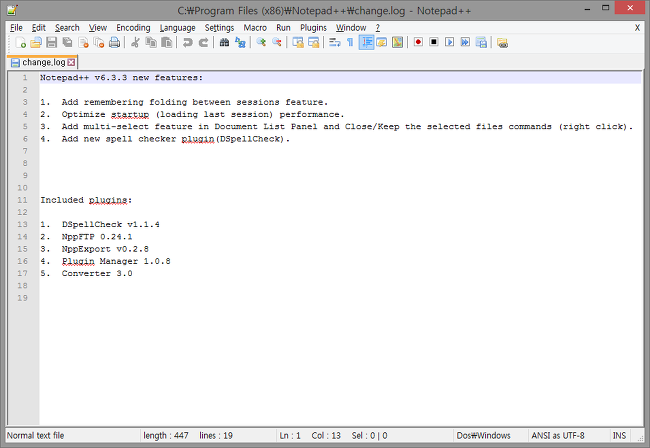The image size is (650, 448).
Task: Click Save Current Recorded Macro icon
Action: click(x=481, y=42)
